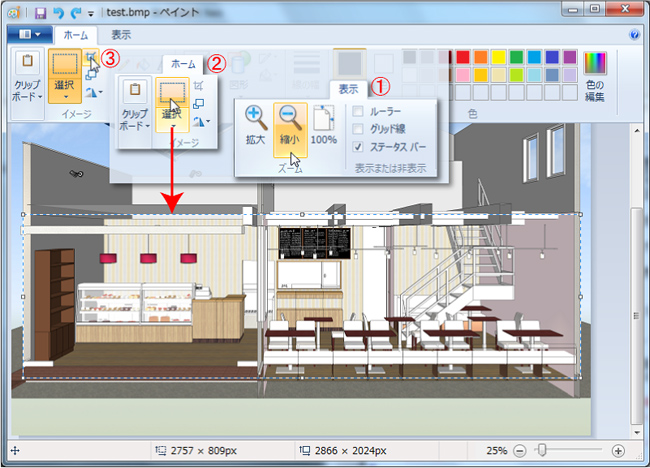Click the undo arrow in title bar
The height and width of the screenshot is (468, 650).
[58, 13]
